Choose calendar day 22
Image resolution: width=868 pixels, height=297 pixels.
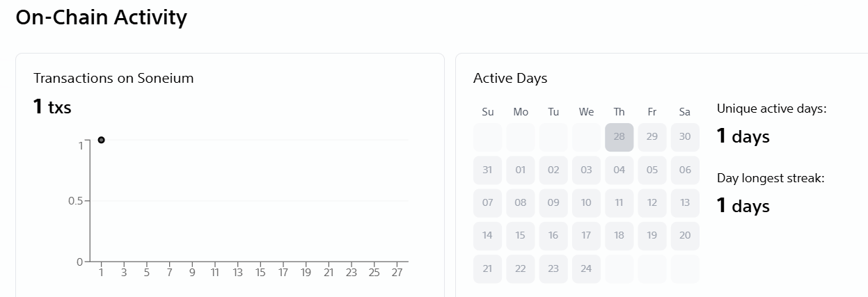pos(521,268)
